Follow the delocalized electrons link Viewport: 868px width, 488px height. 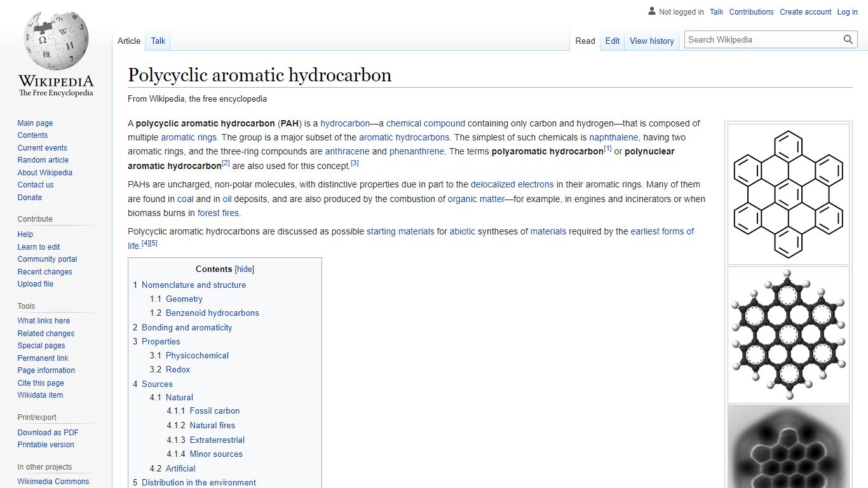512,184
